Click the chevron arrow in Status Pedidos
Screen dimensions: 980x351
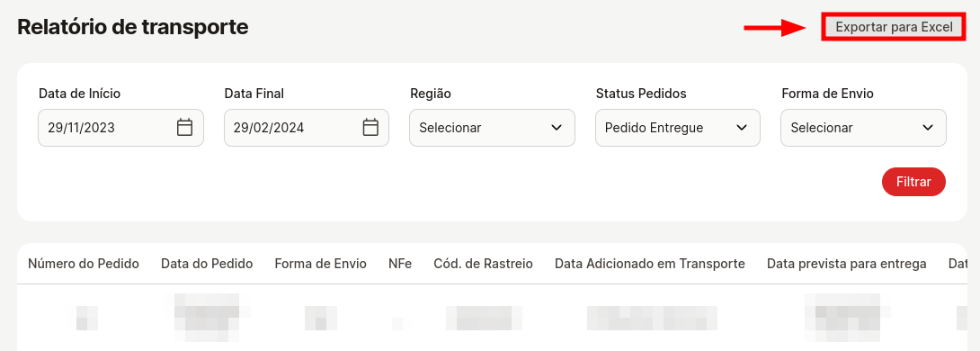click(742, 128)
